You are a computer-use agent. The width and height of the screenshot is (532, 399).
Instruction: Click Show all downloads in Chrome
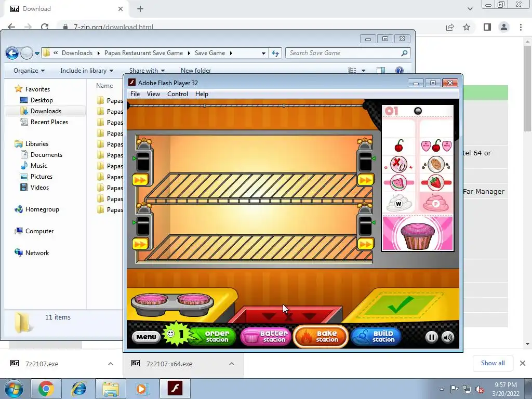493,363
